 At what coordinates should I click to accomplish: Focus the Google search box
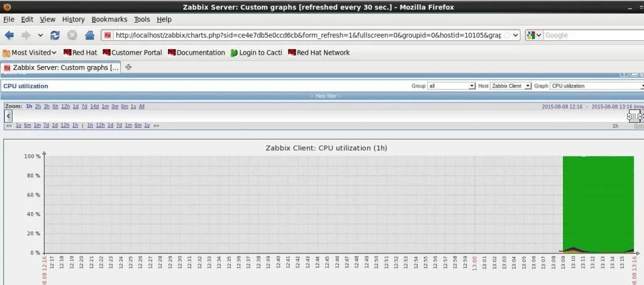point(594,35)
